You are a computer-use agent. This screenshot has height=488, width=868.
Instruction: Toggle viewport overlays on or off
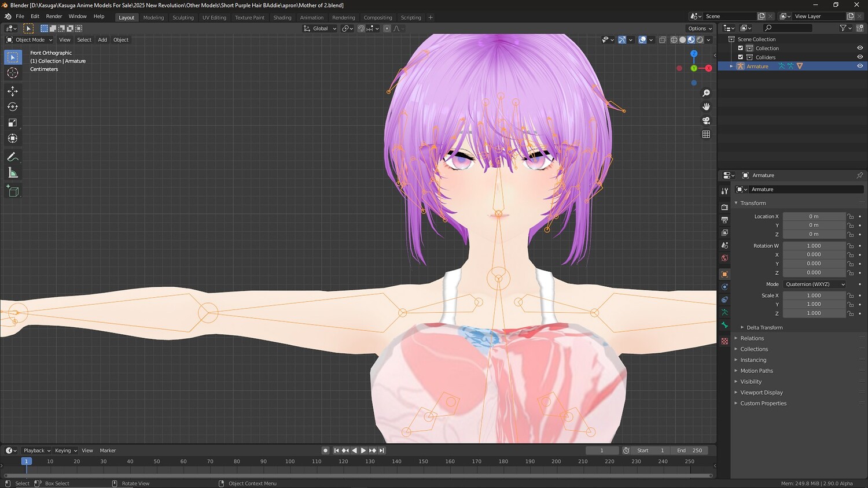click(x=642, y=40)
